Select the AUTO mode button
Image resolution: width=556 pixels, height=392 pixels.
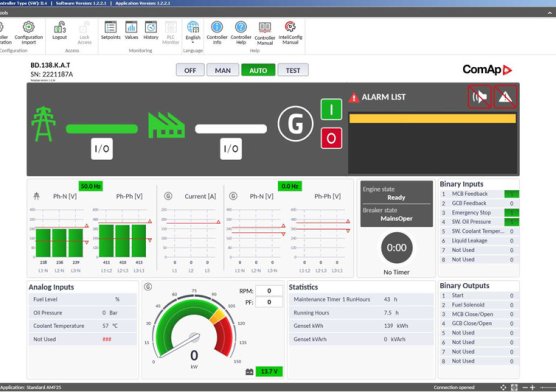pos(258,70)
